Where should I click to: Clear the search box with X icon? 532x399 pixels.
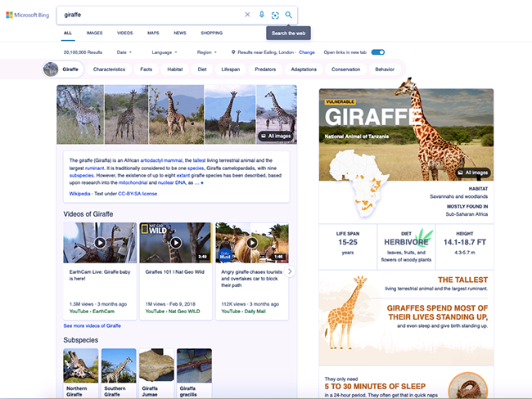pyautogui.click(x=247, y=15)
